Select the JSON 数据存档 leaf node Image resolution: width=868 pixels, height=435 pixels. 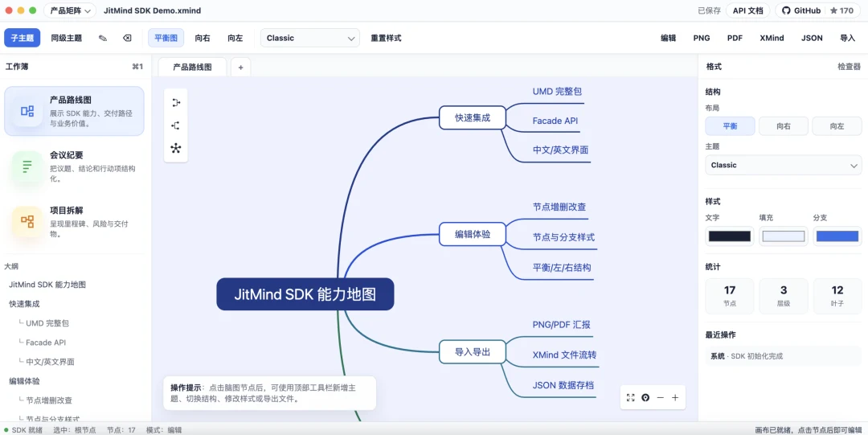[563, 385]
